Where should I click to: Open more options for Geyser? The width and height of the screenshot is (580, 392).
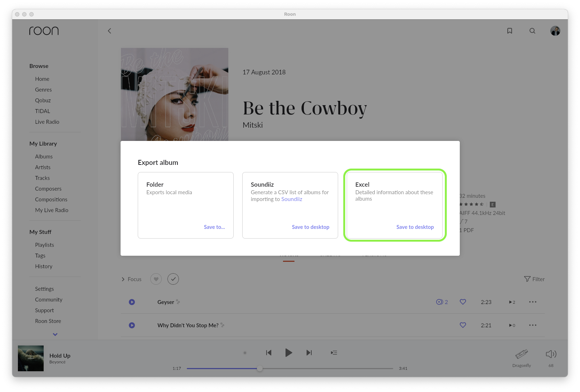533,302
